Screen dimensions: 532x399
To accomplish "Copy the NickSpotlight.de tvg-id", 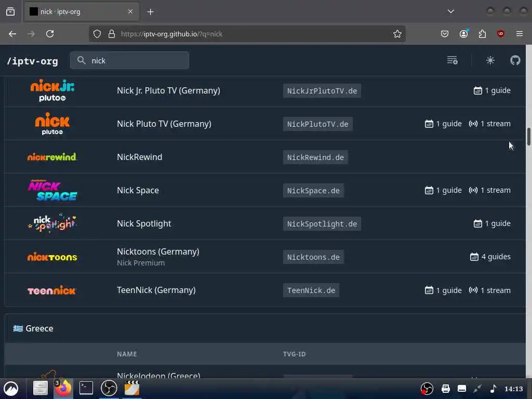I will [x=322, y=224].
